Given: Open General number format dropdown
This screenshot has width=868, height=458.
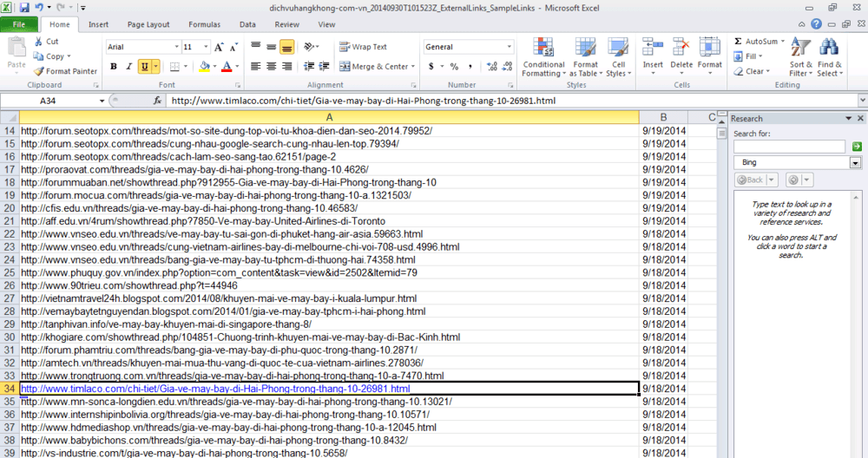Looking at the screenshot, I should click(x=509, y=47).
